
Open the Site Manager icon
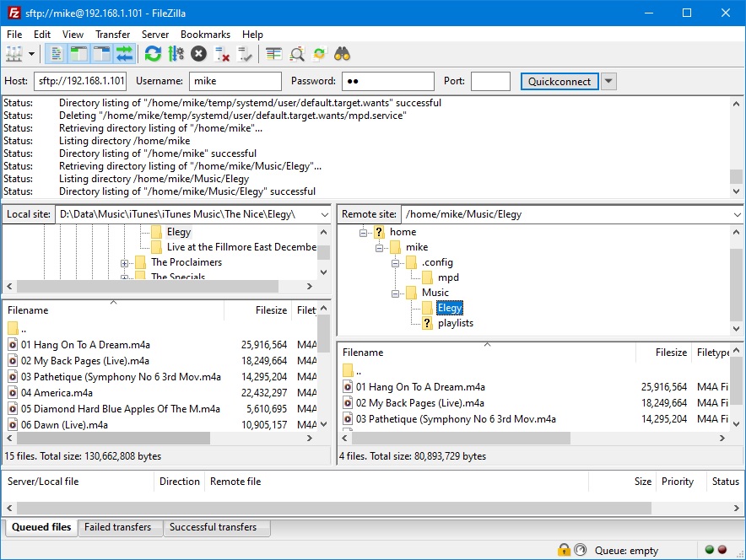point(14,54)
